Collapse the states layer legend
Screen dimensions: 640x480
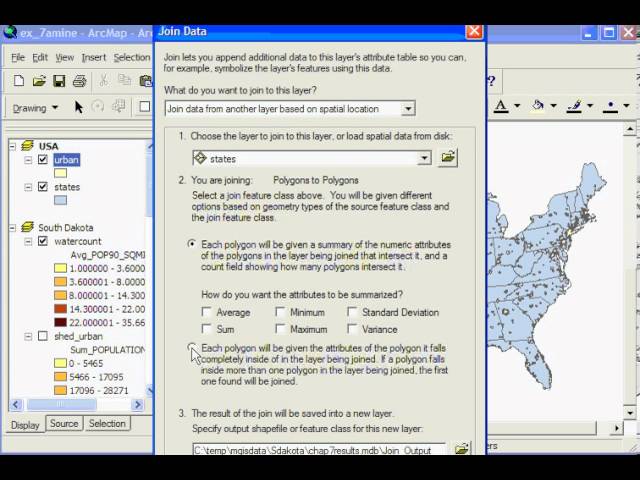point(28,187)
